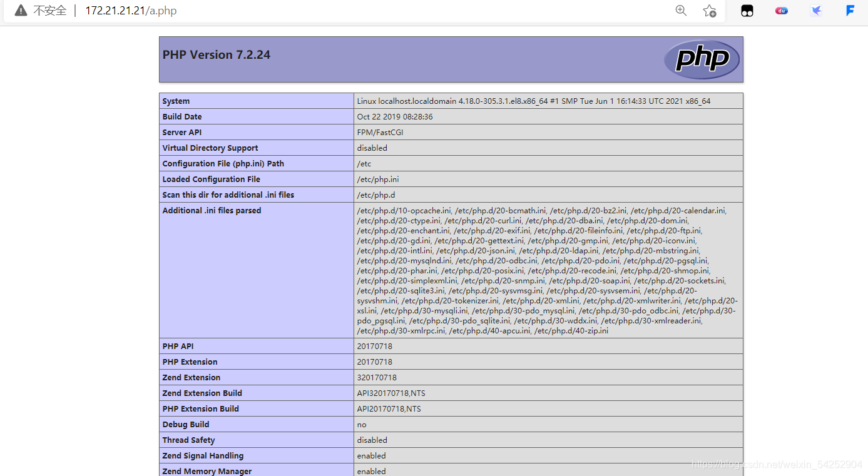Select the /etc/php.ini value
This screenshot has height=476, width=868.
378,180
